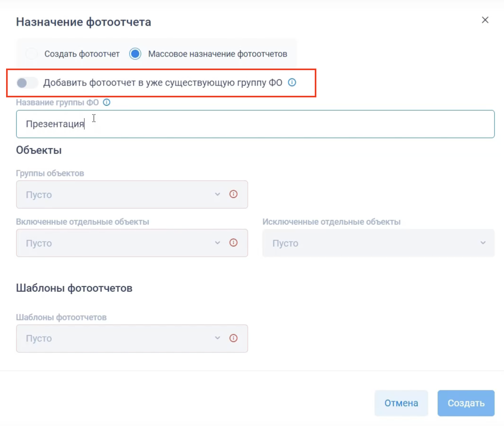
Task: Click the Пусто placeholder in Группы объектов
Action: click(39, 195)
